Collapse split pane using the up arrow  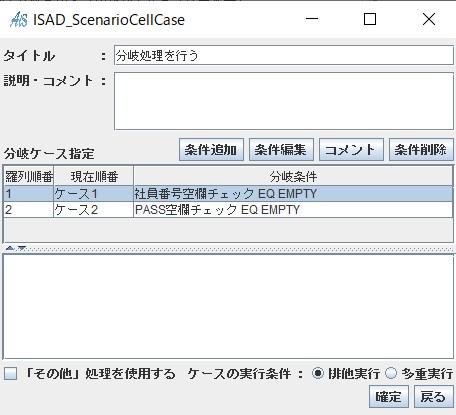click(10, 248)
